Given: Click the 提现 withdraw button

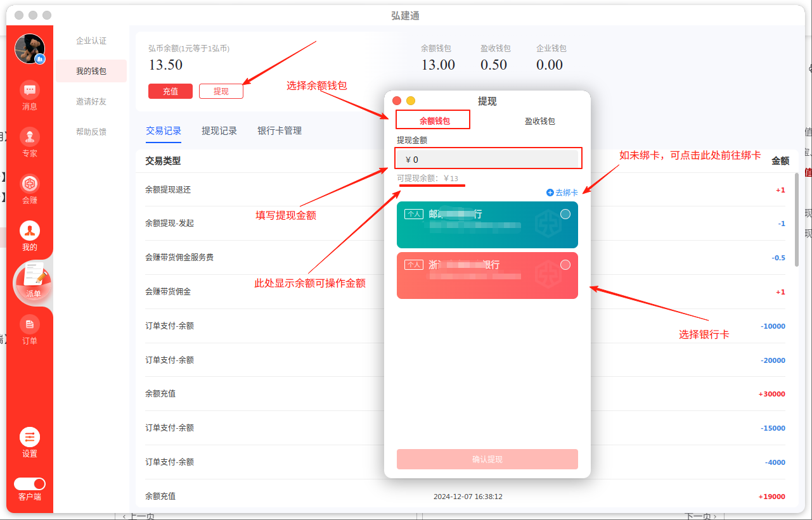Looking at the screenshot, I should (221, 91).
